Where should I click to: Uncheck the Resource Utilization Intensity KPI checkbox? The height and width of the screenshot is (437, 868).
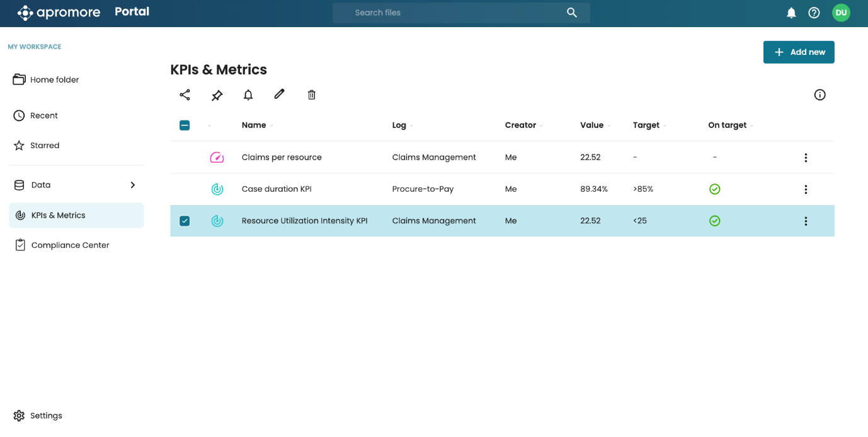pyautogui.click(x=185, y=221)
